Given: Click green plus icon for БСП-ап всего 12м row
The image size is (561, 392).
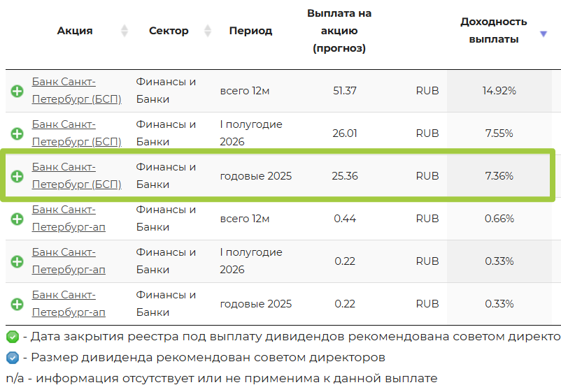Looking at the screenshot, I should pos(17,219).
